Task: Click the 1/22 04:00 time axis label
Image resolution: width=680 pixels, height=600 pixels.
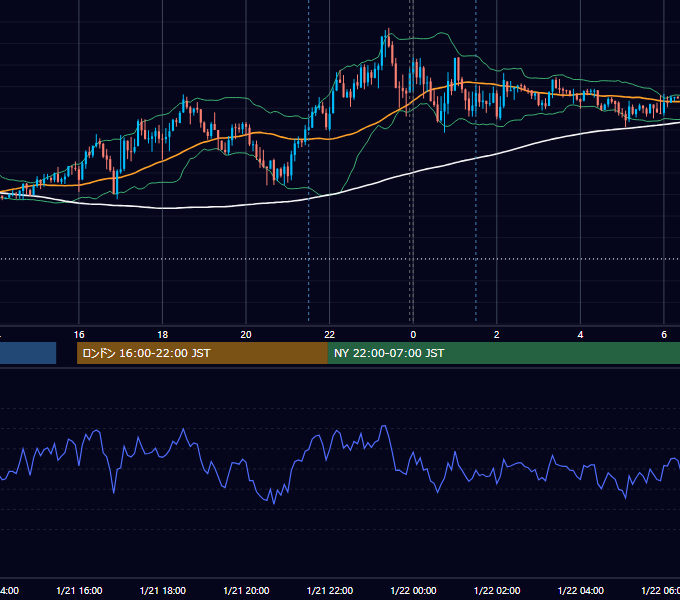Action: pos(580,590)
